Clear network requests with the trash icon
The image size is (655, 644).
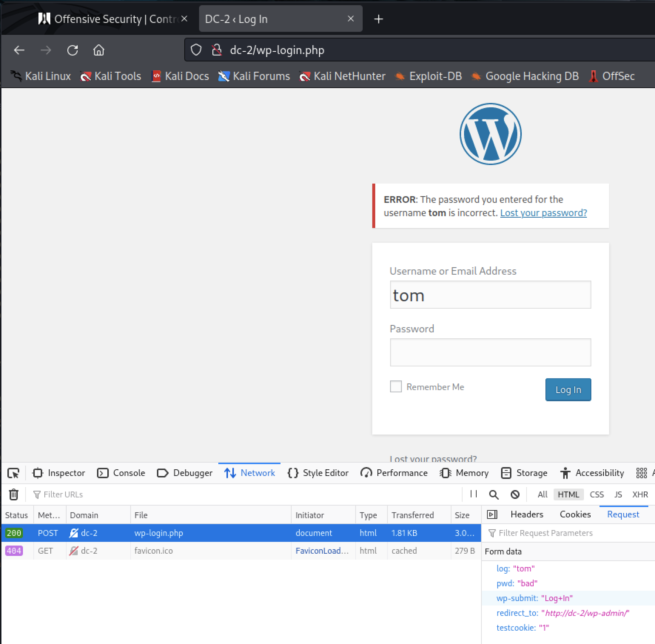[x=13, y=494]
